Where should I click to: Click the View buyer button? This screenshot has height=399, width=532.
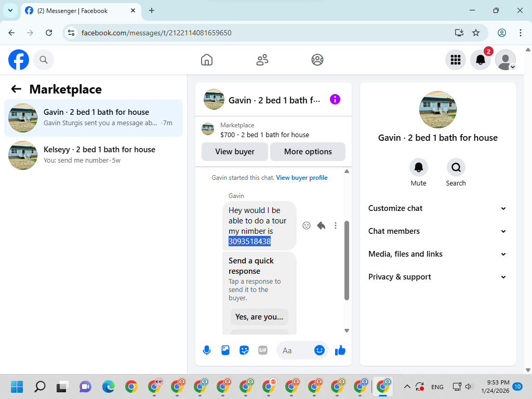235,152
